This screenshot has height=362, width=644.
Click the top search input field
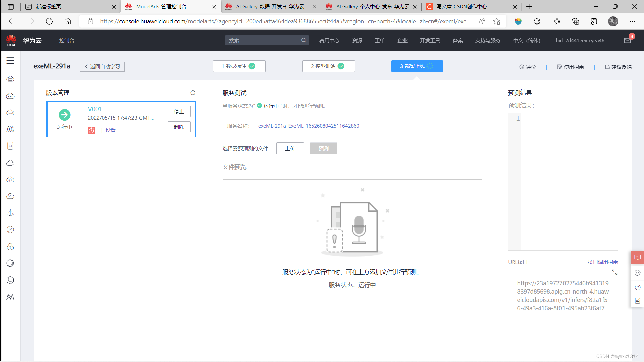tap(263, 41)
